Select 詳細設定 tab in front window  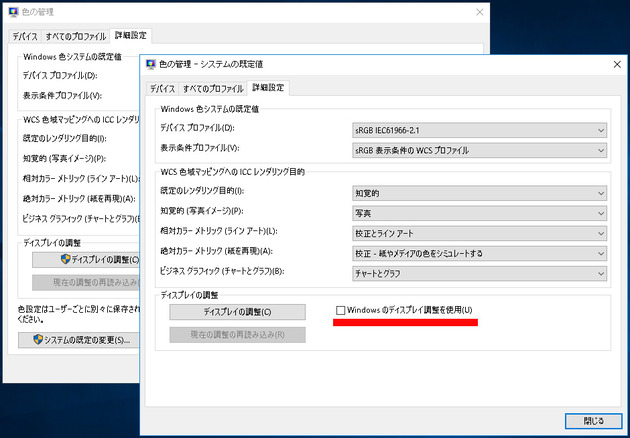[x=268, y=88]
